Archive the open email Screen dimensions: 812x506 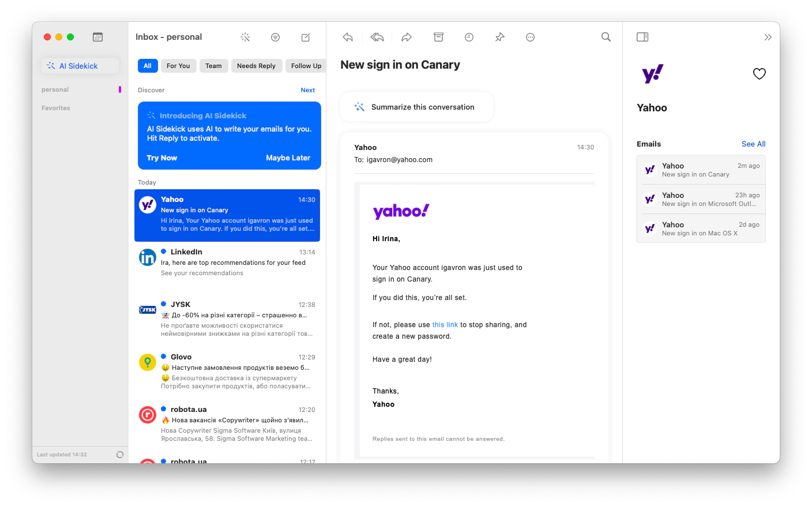[439, 37]
